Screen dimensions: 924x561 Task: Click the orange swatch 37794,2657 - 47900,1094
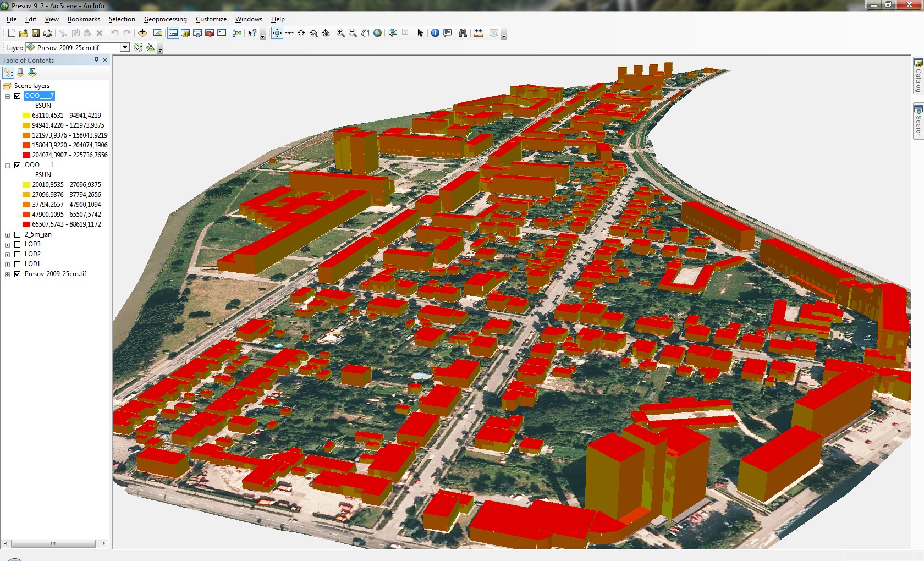26,205
